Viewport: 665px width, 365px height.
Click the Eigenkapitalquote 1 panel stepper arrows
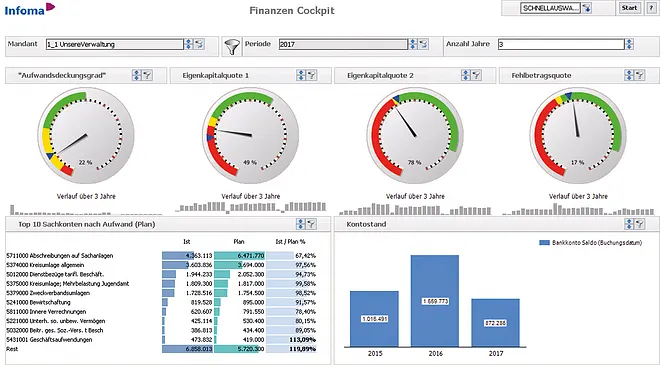[301, 75]
